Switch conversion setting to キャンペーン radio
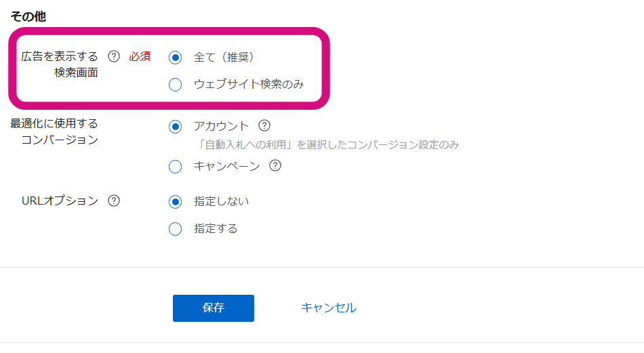This screenshot has height=353, width=644. coord(176,167)
